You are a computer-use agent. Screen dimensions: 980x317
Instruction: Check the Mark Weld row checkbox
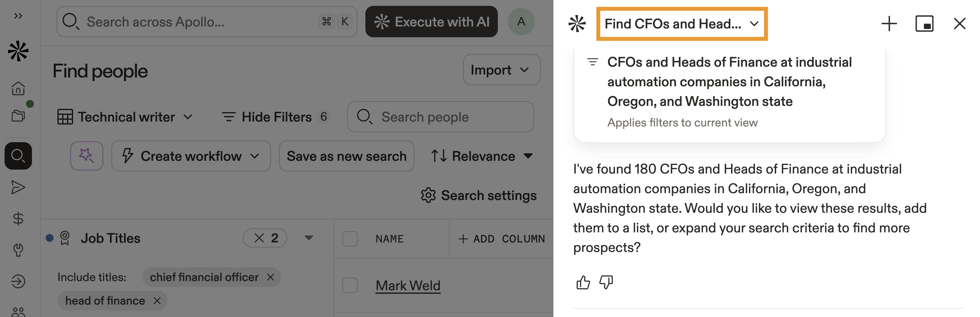(350, 285)
